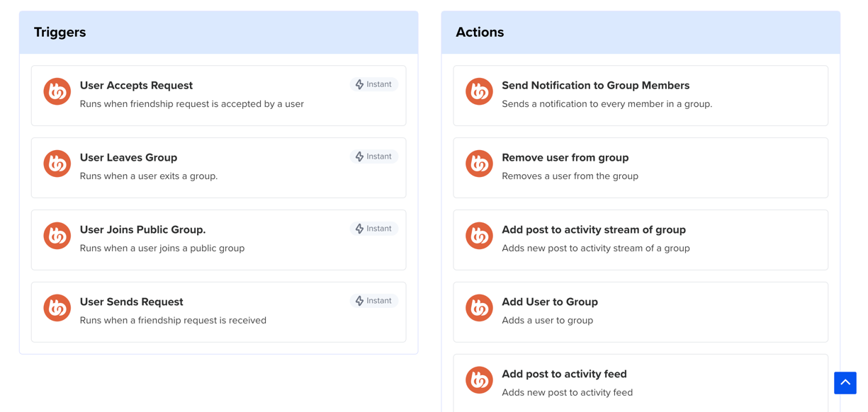This screenshot has height=412, width=868.
Task: Open the User Leaves Group trigger title
Action: pyautogui.click(x=128, y=157)
